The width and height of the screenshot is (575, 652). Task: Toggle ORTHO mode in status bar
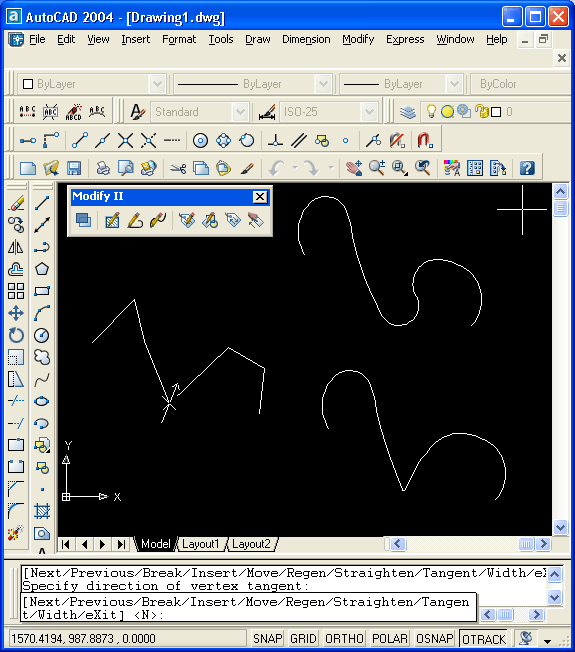pyautogui.click(x=344, y=639)
